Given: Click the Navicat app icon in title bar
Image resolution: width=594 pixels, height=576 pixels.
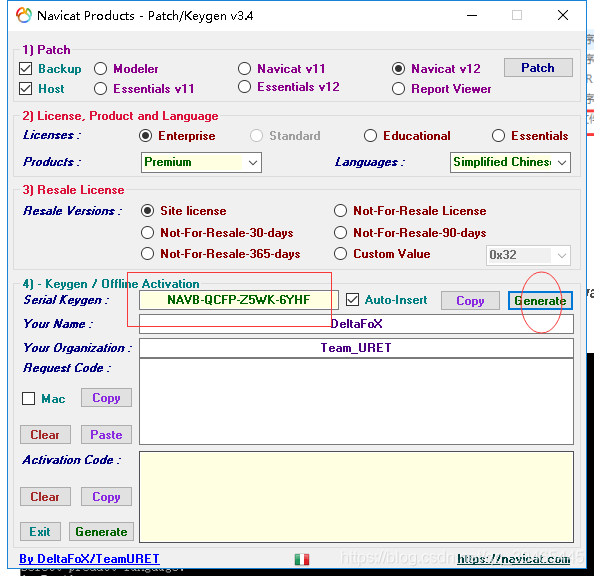Looking at the screenshot, I should (x=23, y=16).
